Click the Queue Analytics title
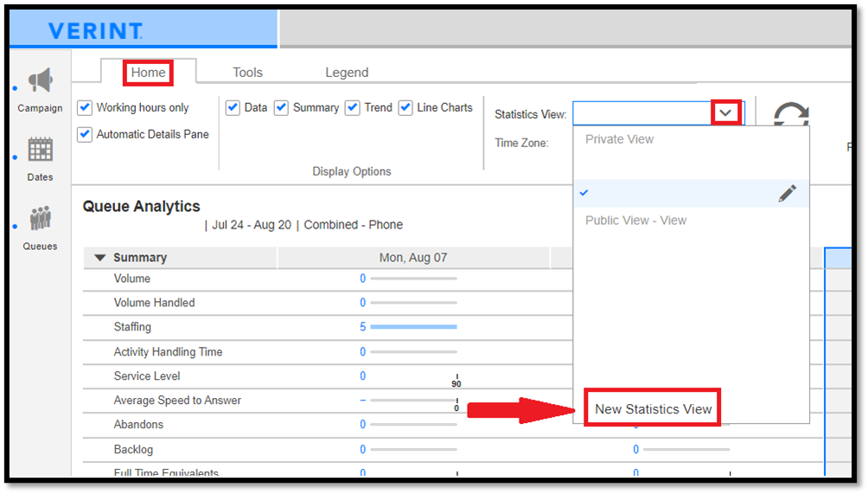Image resolution: width=868 pixels, height=494 pixels. click(141, 207)
